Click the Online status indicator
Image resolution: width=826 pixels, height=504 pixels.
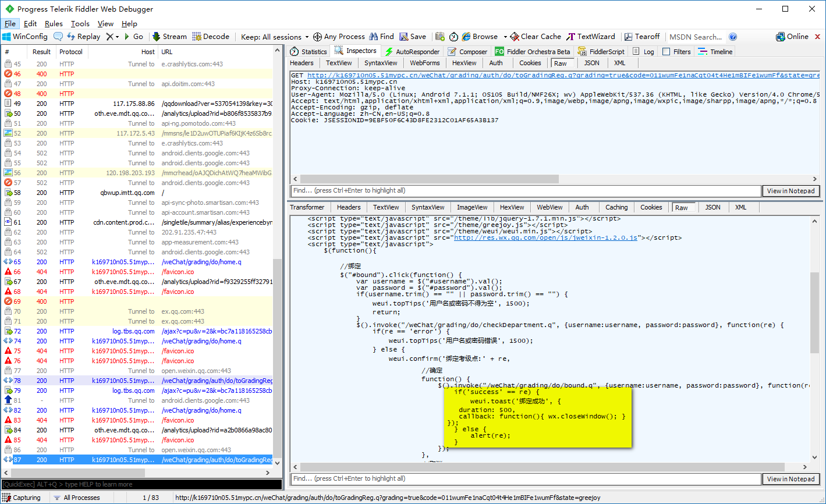coord(792,37)
